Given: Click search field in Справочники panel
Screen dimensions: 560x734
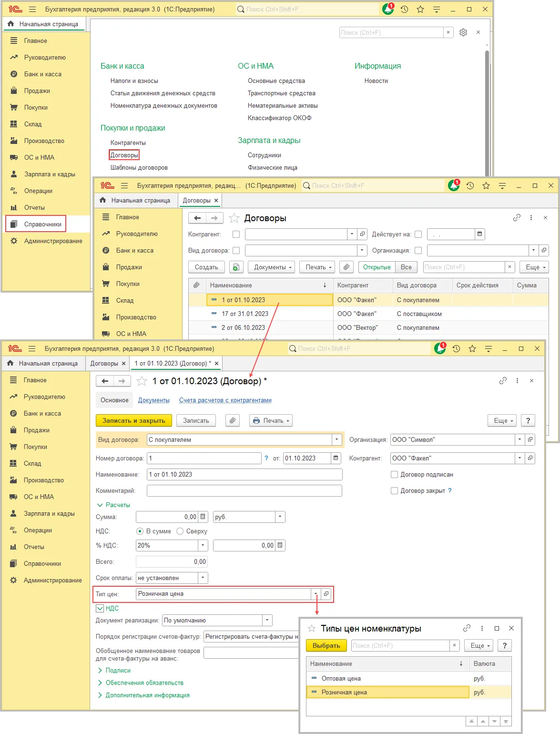Looking at the screenshot, I should pyautogui.click(x=392, y=32).
